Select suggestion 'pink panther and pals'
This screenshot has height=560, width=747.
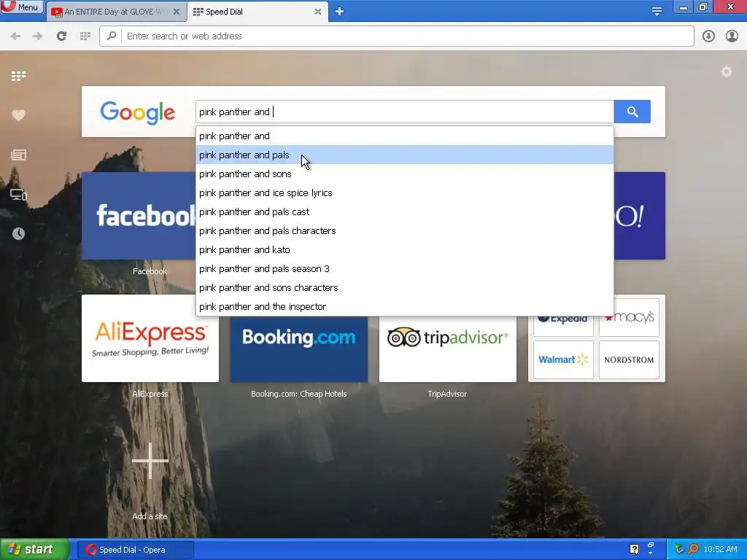(404, 155)
